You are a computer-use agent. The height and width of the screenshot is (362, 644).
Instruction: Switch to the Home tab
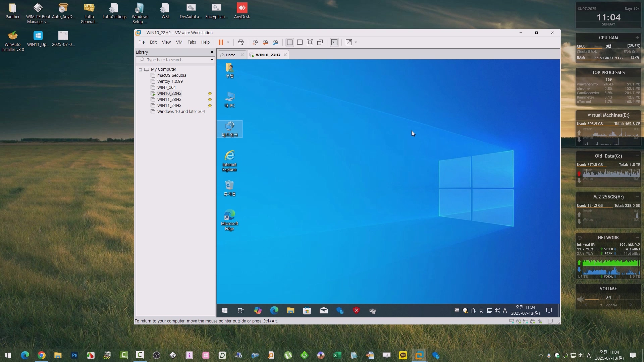point(230,55)
